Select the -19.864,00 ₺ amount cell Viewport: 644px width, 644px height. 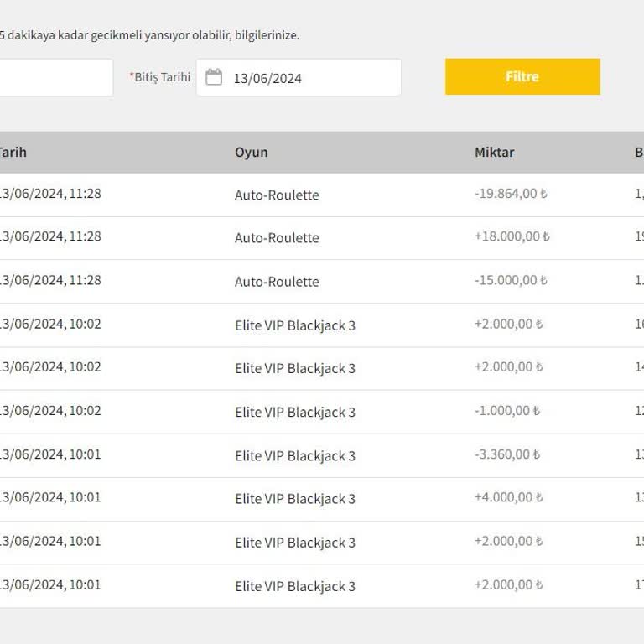click(x=511, y=194)
